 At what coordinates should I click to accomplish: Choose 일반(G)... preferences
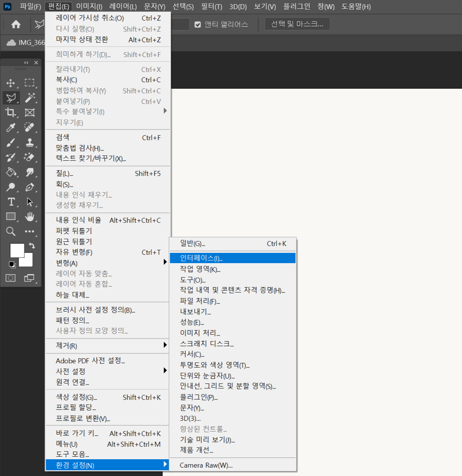[x=233, y=244]
